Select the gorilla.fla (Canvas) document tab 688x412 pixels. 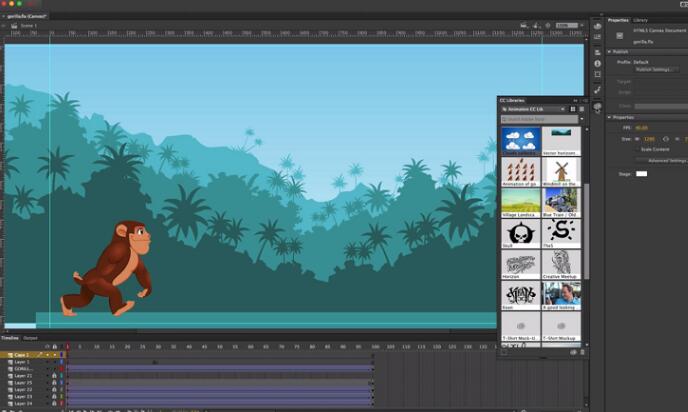point(26,16)
